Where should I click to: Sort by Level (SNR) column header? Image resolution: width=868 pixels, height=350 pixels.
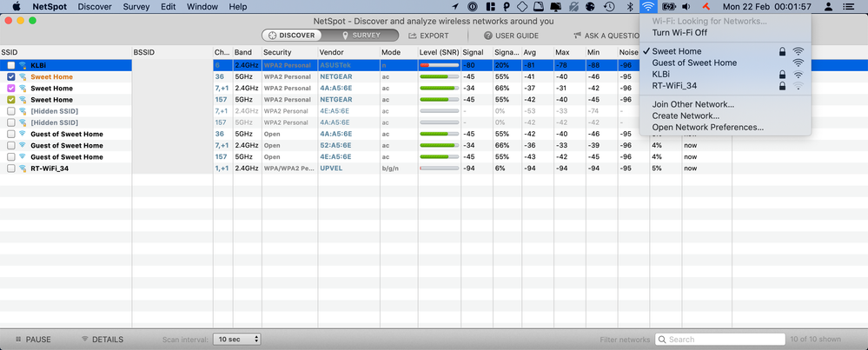pos(439,52)
